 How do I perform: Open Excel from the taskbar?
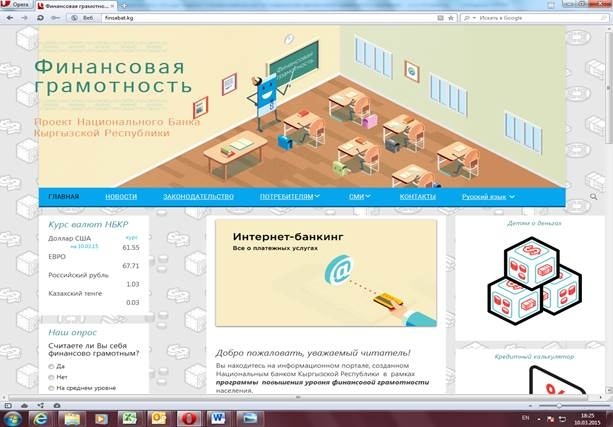point(130,419)
